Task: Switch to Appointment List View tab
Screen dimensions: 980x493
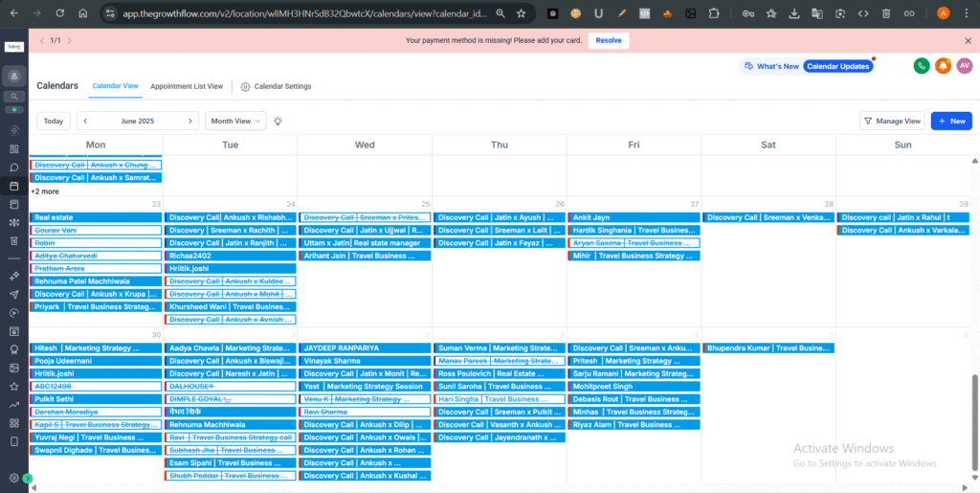Action: [187, 86]
